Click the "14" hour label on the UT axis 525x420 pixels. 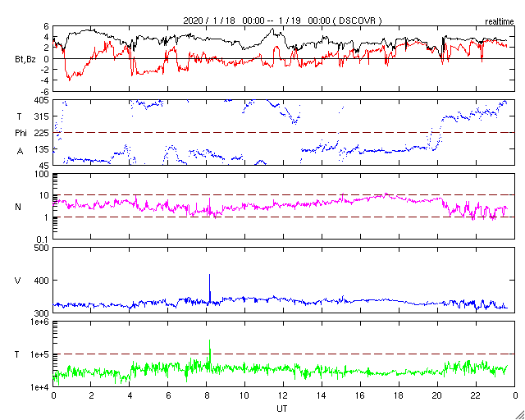point(322,396)
